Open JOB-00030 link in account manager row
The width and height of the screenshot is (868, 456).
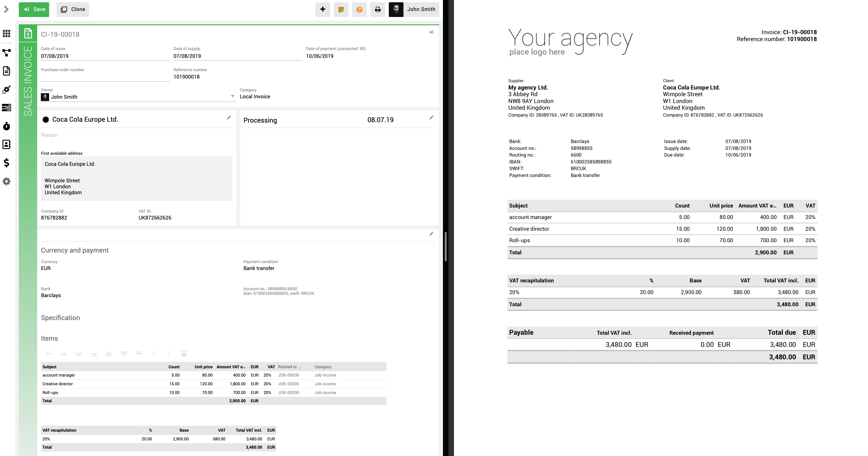point(288,375)
